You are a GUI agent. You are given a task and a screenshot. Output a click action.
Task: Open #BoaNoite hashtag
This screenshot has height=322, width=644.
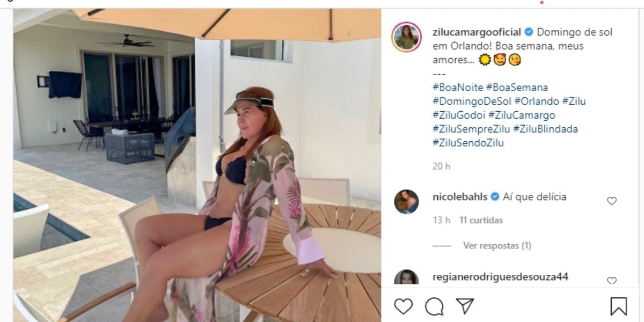tap(457, 87)
